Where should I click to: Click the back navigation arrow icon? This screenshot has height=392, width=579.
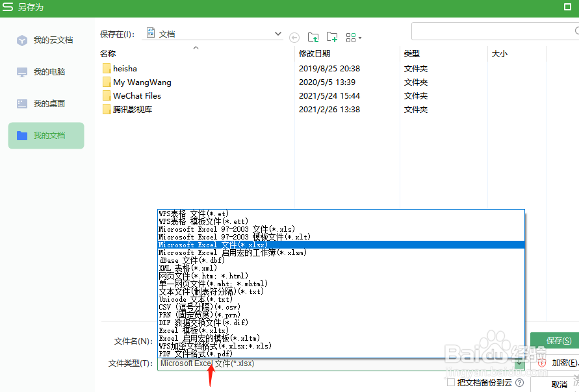pos(294,37)
